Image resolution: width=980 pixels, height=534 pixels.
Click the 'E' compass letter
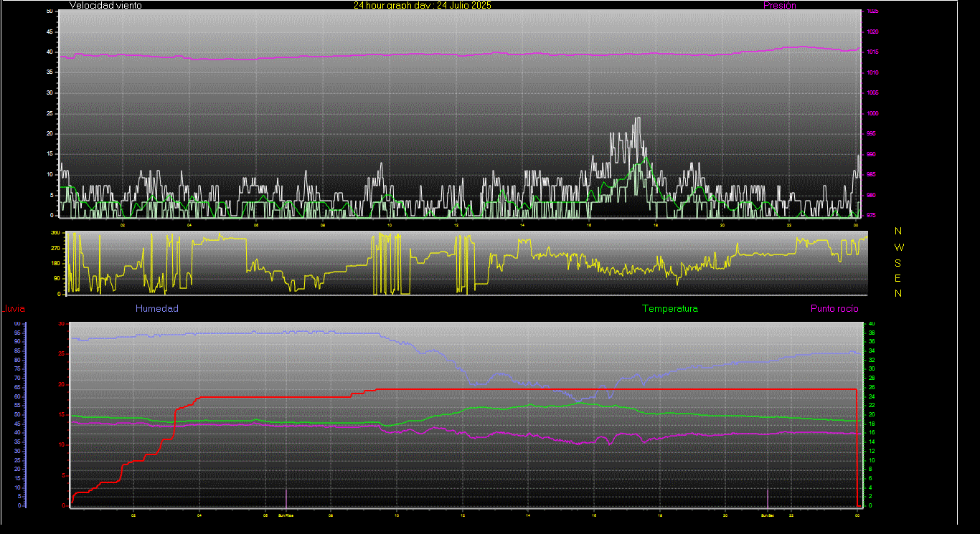pos(898,278)
